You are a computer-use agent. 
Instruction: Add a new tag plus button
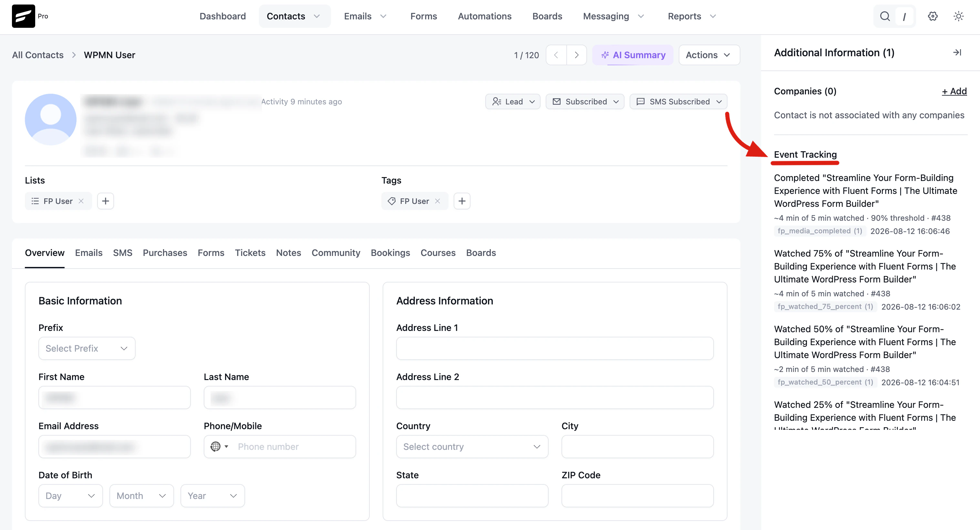(x=462, y=201)
